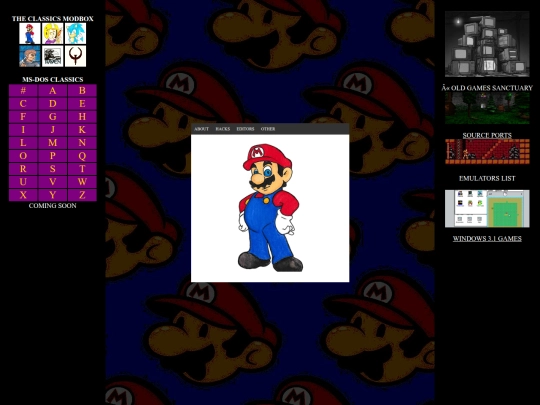Image resolution: width=540 pixels, height=405 pixels.
Task: Follow the WINDOWS 3.1 GAMES link
Action: [x=487, y=239]
